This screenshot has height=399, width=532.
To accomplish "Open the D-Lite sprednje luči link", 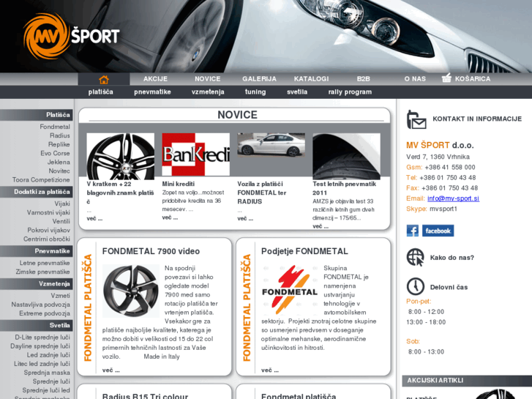I will click(42, 338).
